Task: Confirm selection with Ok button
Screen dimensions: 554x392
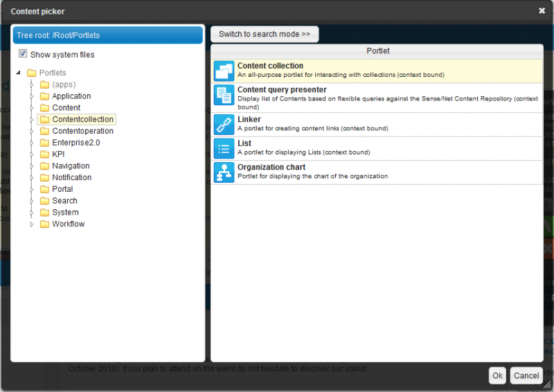Action: point(497,376)
